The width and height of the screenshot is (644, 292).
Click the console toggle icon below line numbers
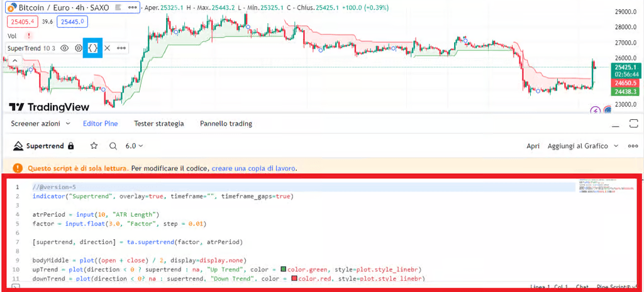coord(15,287)
